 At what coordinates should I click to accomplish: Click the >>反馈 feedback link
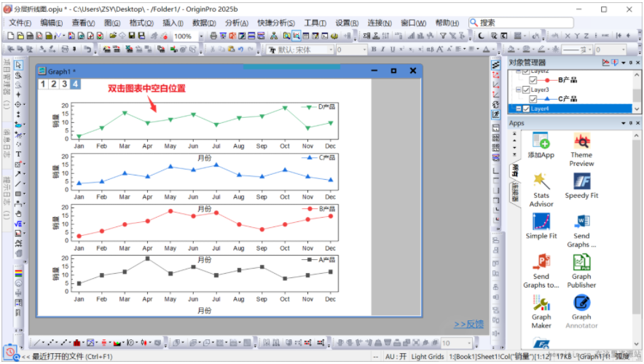click(468, 324)
